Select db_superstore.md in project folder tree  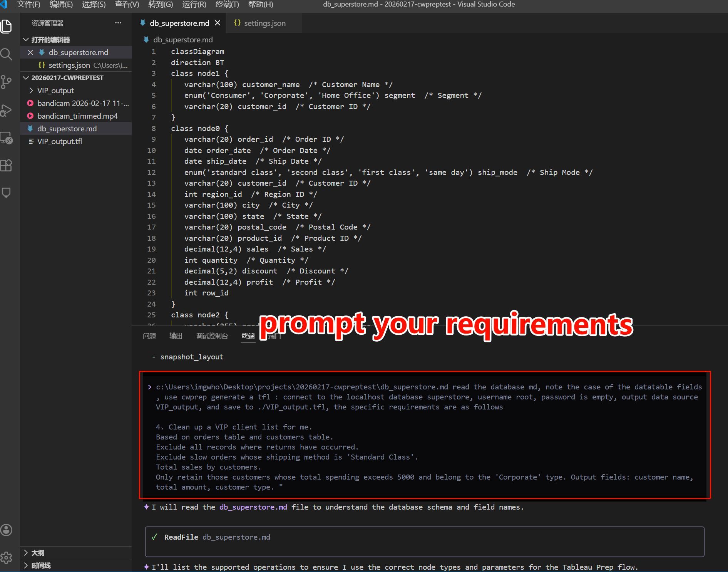click(76, 129)
